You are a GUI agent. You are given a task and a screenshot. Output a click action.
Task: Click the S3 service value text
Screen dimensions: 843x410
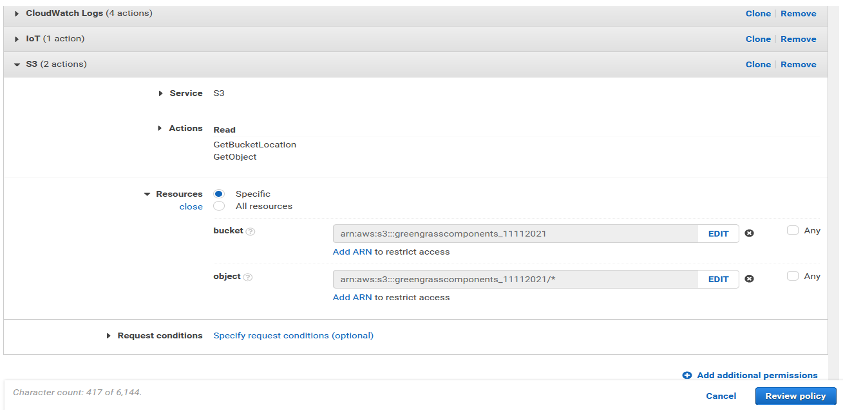pyautogui.click(x=219, y=93)
